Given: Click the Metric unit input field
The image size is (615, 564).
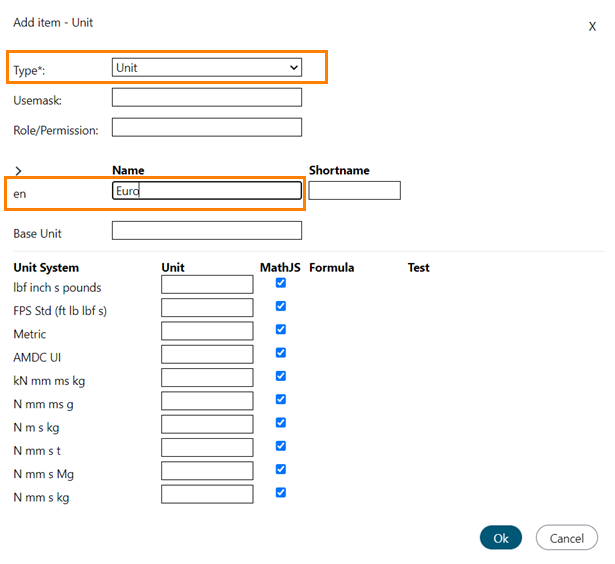Looking at the screenshot, I should click(207, 331).
